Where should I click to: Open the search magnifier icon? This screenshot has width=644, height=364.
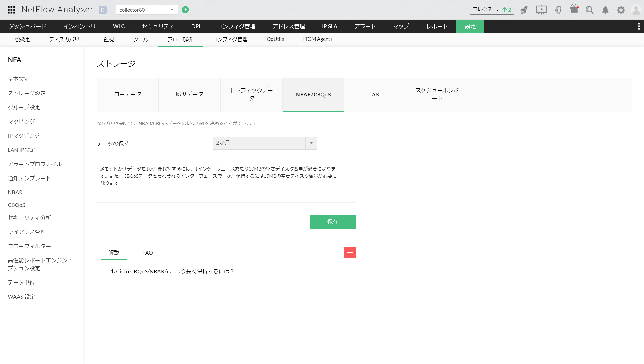(x=590, y=10)
